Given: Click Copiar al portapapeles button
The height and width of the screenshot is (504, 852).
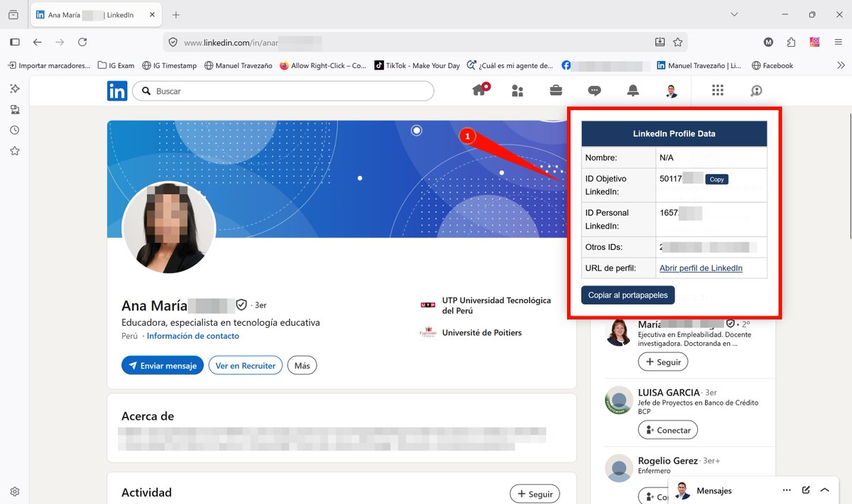Looking at the screenshot, I should click(x=628, y=295).
